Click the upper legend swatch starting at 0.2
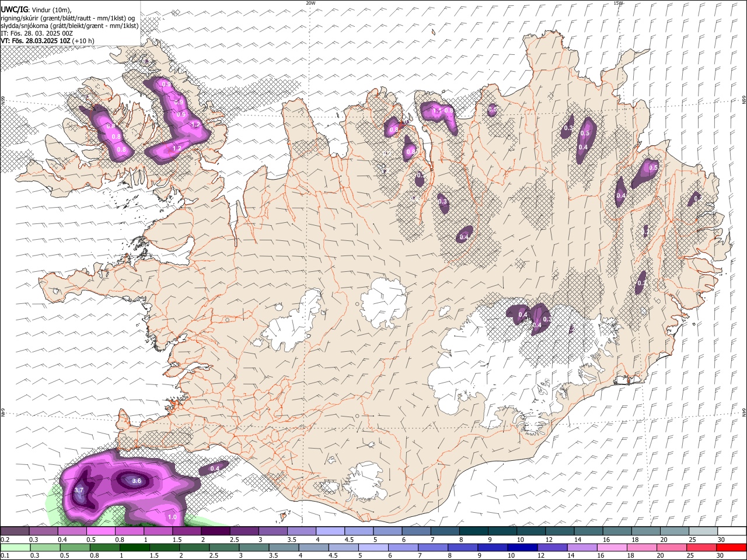Screen dimensions: 747x560 pyautogui.click(x=15, y=531)
